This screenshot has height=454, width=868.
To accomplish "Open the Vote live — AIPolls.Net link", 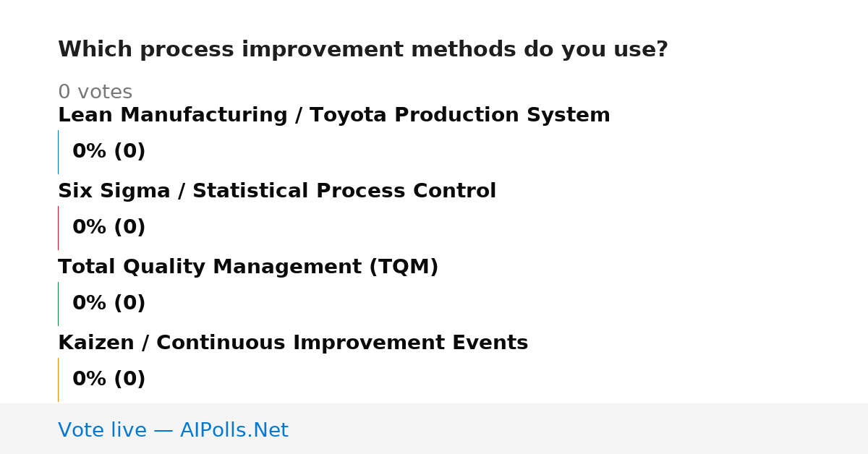I will (173, 430).
